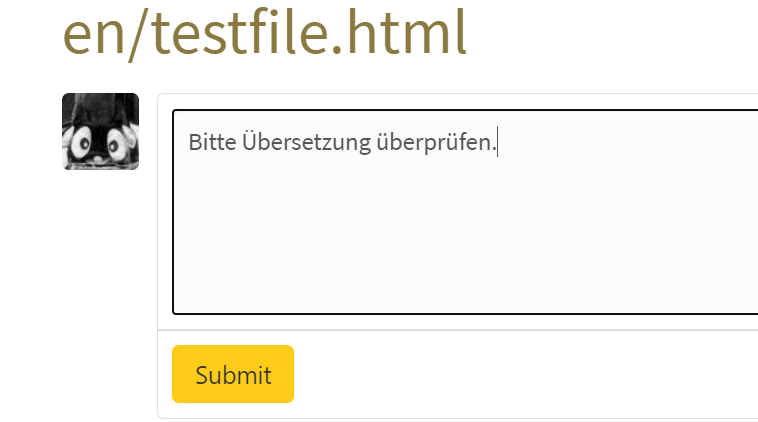Click the user avatar picture
Image resolution: width=758 pixels, height=422 pixels.
100,131
